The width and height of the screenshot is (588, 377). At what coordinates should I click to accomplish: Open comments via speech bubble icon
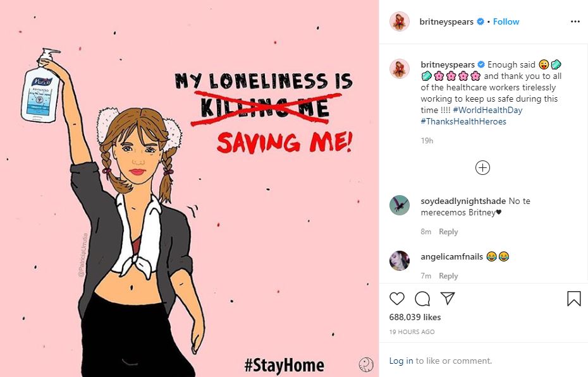tap(422, 299)
